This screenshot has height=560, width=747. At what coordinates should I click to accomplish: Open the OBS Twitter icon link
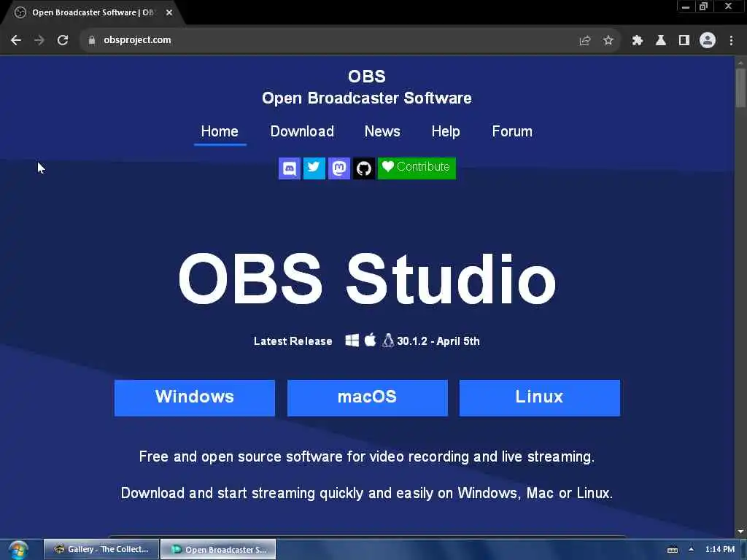tap(314, 168)
